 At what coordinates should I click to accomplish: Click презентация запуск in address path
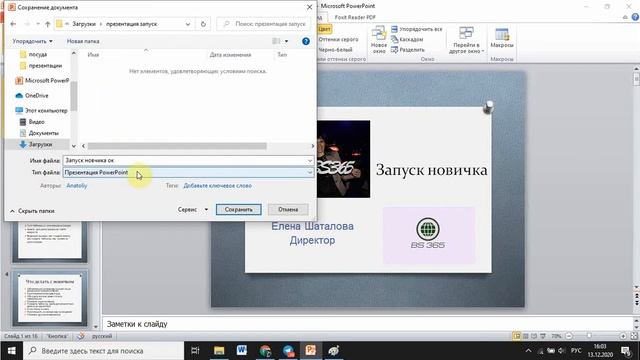pos(131,24)
